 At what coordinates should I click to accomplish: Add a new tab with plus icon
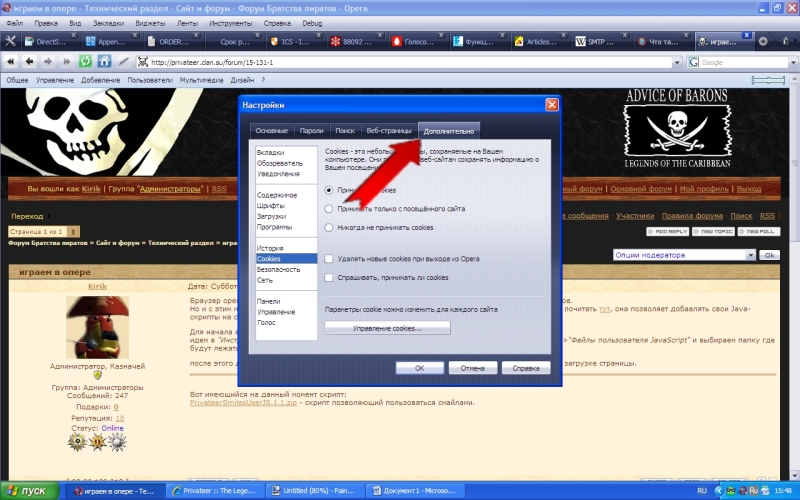tap(763, 41)
